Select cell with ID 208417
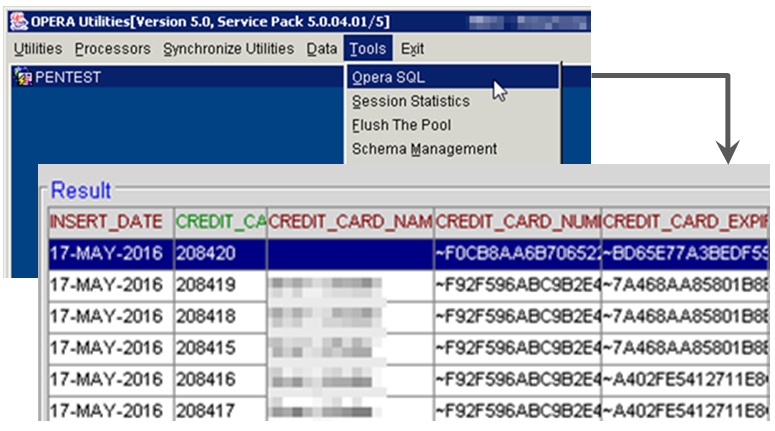Image resolution: width=775 pixels, height=431 pixels. pos(220,410)
